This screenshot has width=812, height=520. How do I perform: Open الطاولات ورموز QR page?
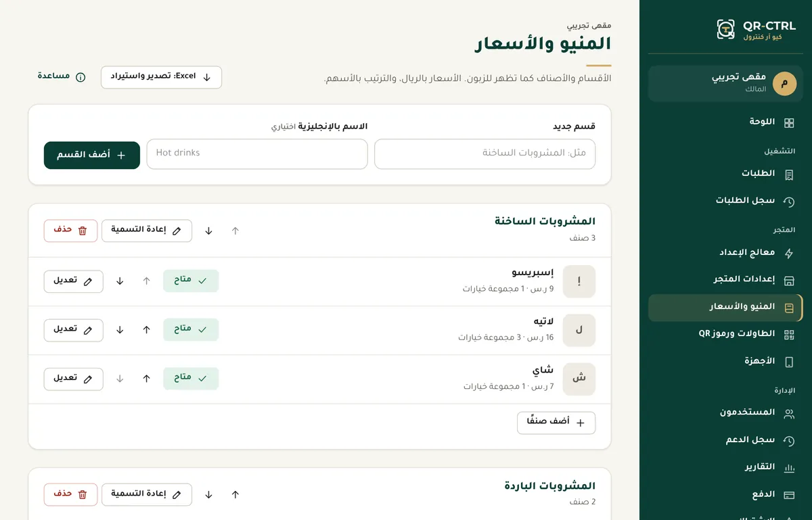click(725, 334)
